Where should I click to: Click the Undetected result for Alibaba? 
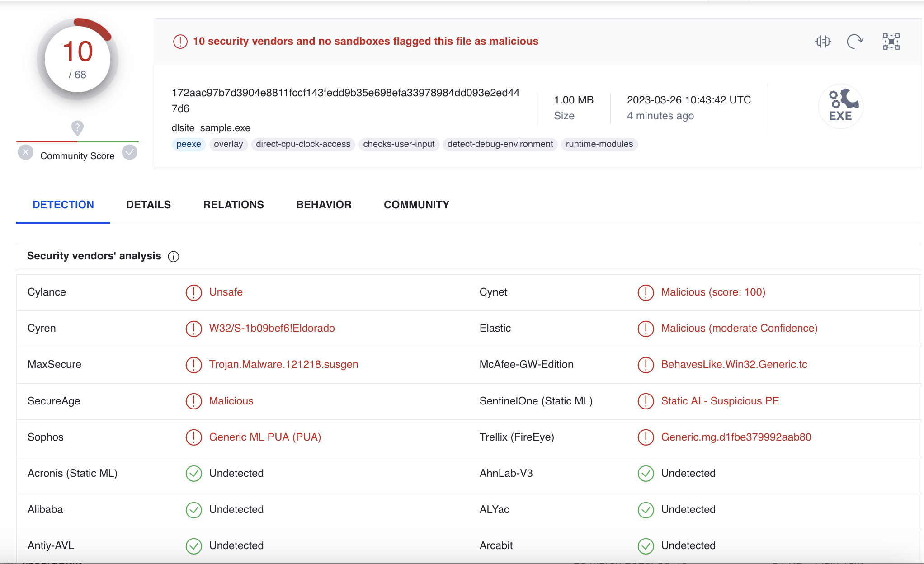click(236, 510)
